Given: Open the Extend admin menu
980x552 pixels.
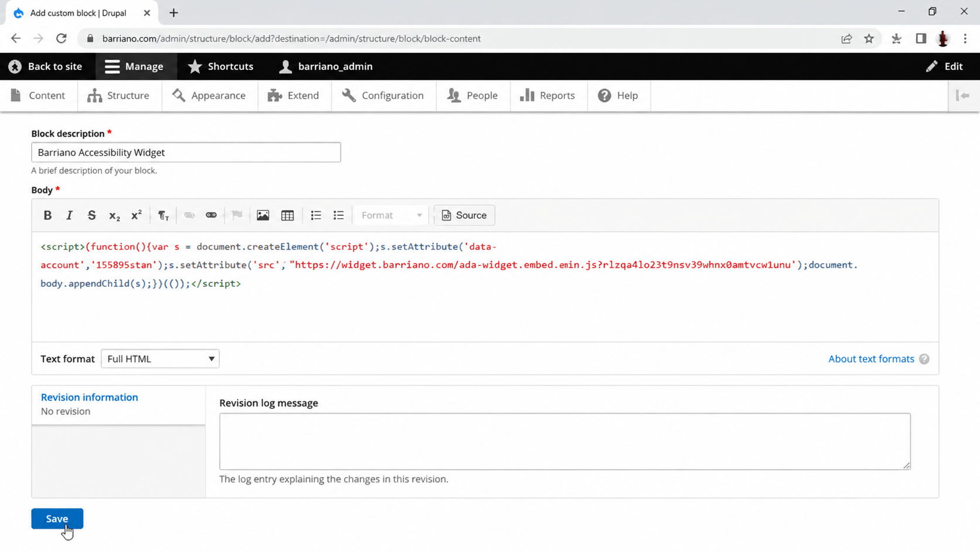Looking at the screenshot, I should coord(294,96).
